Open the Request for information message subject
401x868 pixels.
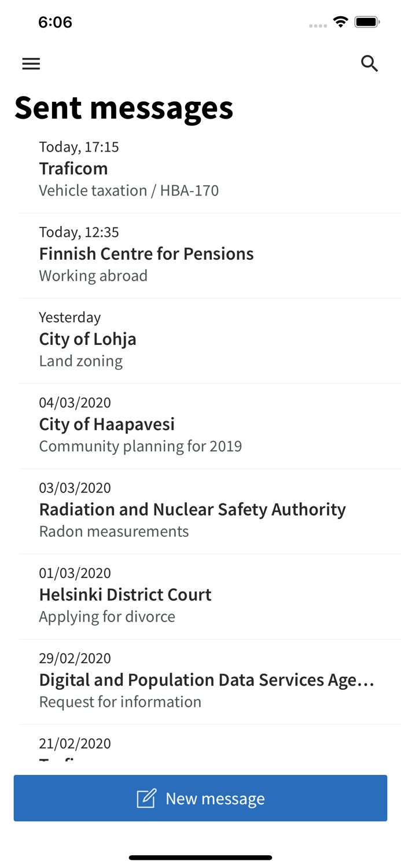click(120, 701)
